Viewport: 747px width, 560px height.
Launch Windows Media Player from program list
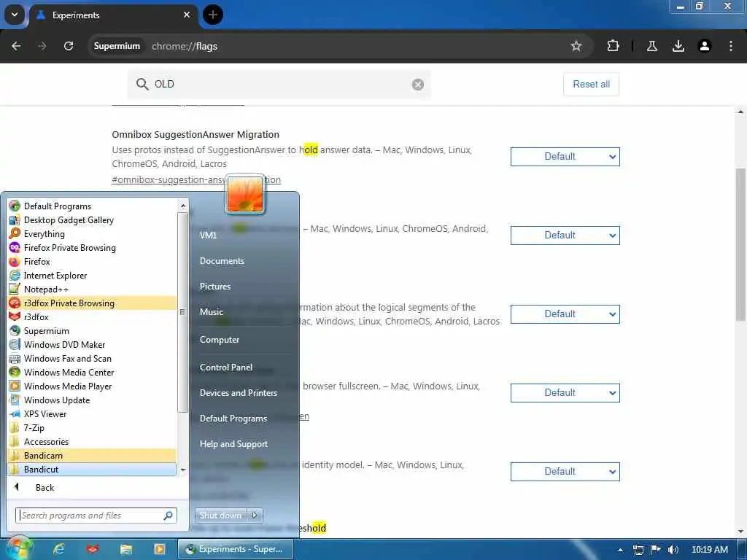93,386
